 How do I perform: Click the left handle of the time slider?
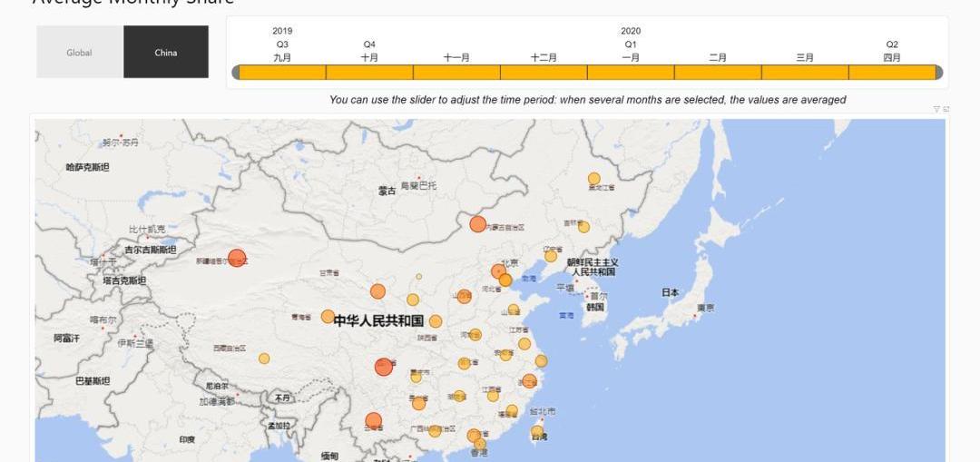[236, 73]
